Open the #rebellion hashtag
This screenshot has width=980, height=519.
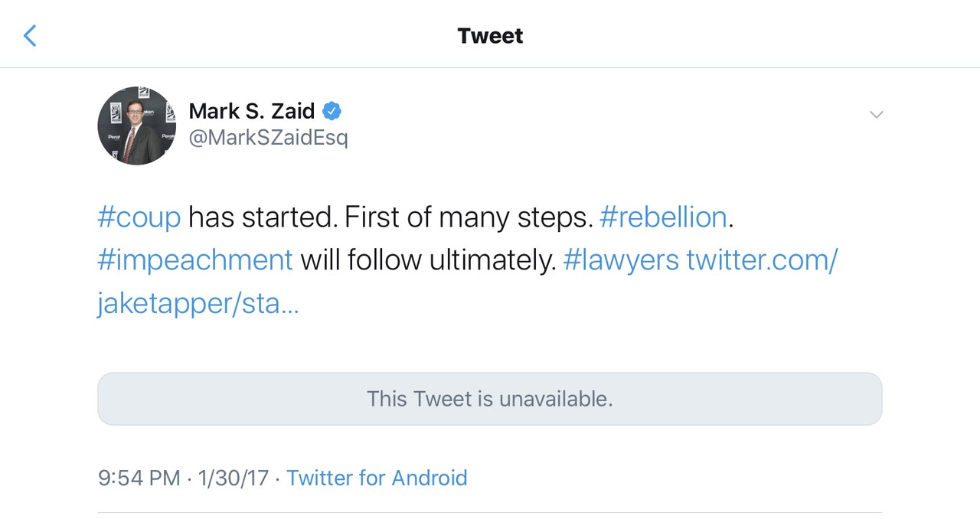(663, 217)
